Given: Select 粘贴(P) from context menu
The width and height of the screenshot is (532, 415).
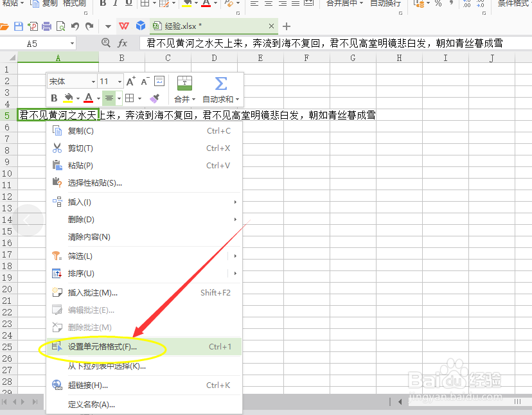Looking at the screenshot, I should (x=144, y=166).
